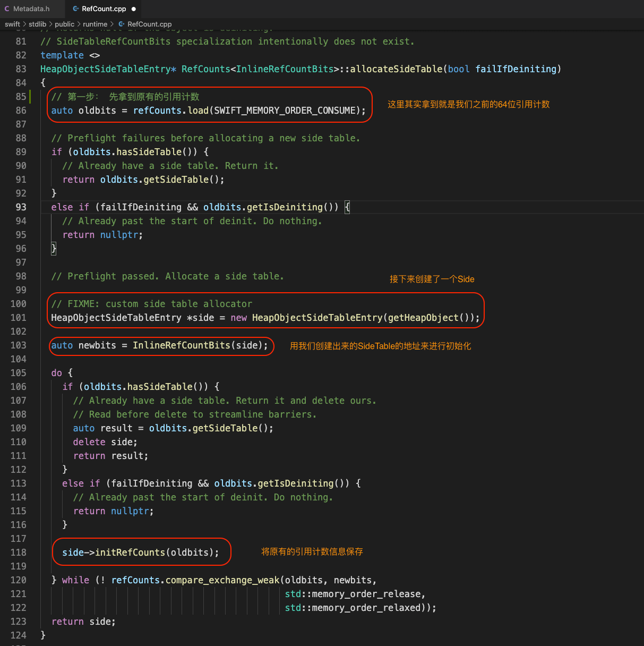Screen dimensions: 644x646
Task: Open the stdlib breadcrumb segment
Action: tap(37, 24)
